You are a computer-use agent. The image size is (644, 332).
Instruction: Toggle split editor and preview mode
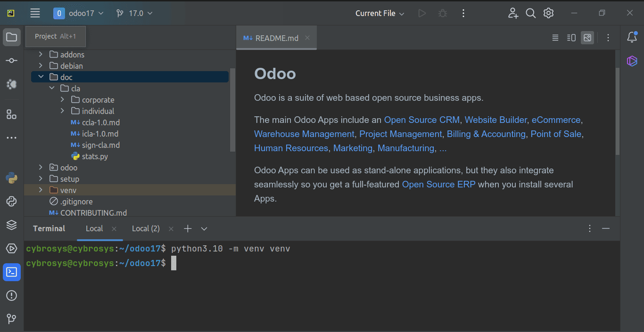pyautogui.click(x=570, y=37)
